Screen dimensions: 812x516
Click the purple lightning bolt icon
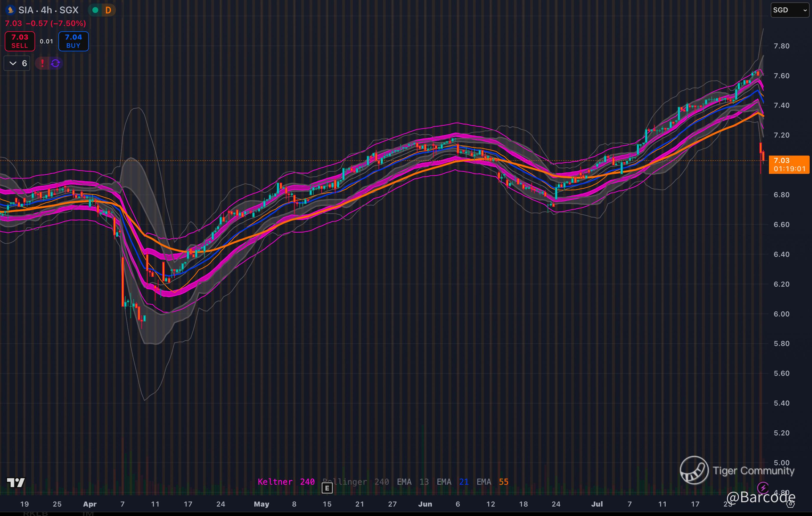pos(762,487)
